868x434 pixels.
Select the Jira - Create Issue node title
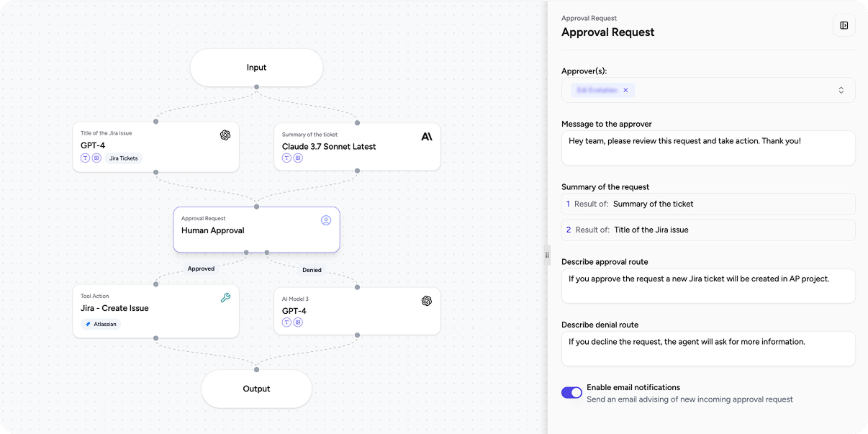click(114, 308)
